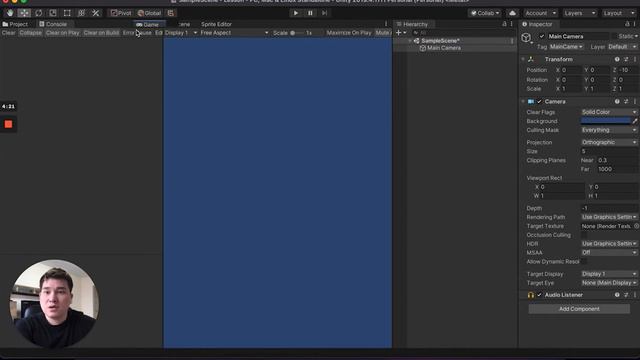640x360 pixels.
Task: Collapse the SampleScene tree node
Action: (410, 41)
